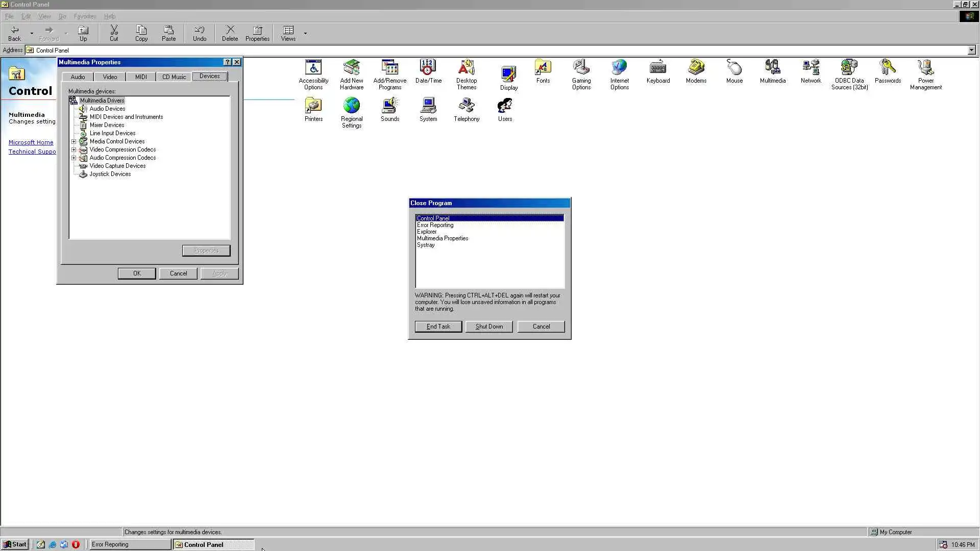This screenshot has height=551, width=980.
Task: Click the End Task button
Action: point(438,327)
